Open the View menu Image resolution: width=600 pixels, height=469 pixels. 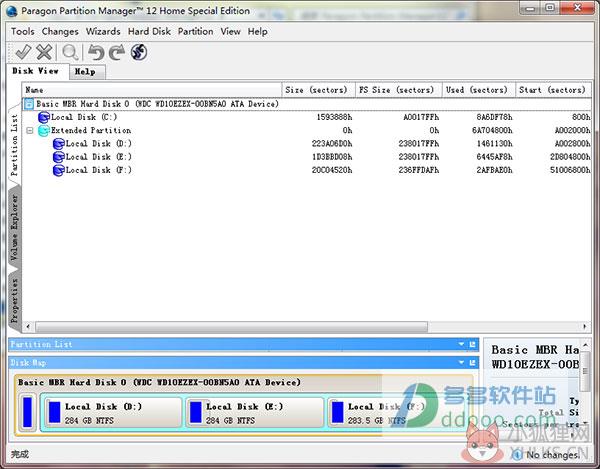point(230,31)
